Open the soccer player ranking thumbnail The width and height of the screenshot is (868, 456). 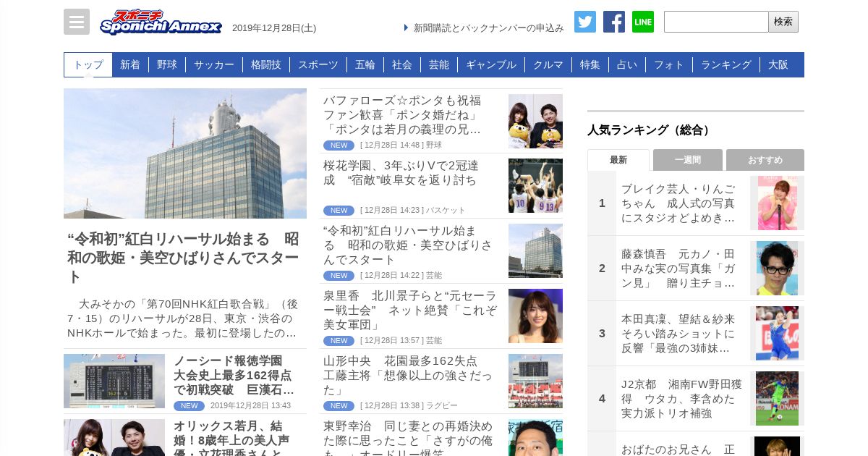(x=777, y=399)
